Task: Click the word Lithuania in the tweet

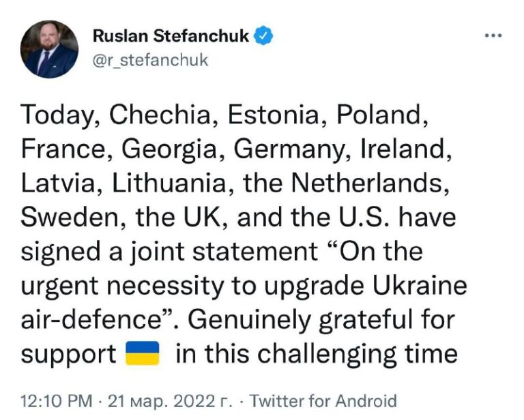Action: (x=171, y=183)
